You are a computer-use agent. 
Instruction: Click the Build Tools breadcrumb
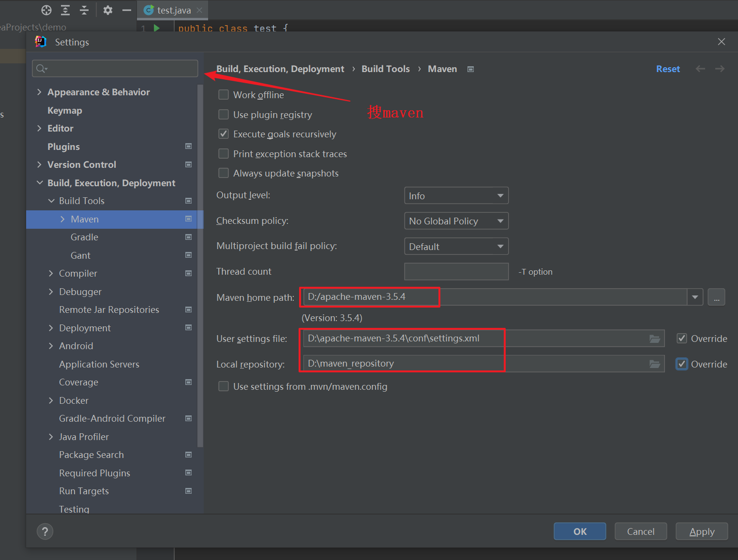point(386,69)
